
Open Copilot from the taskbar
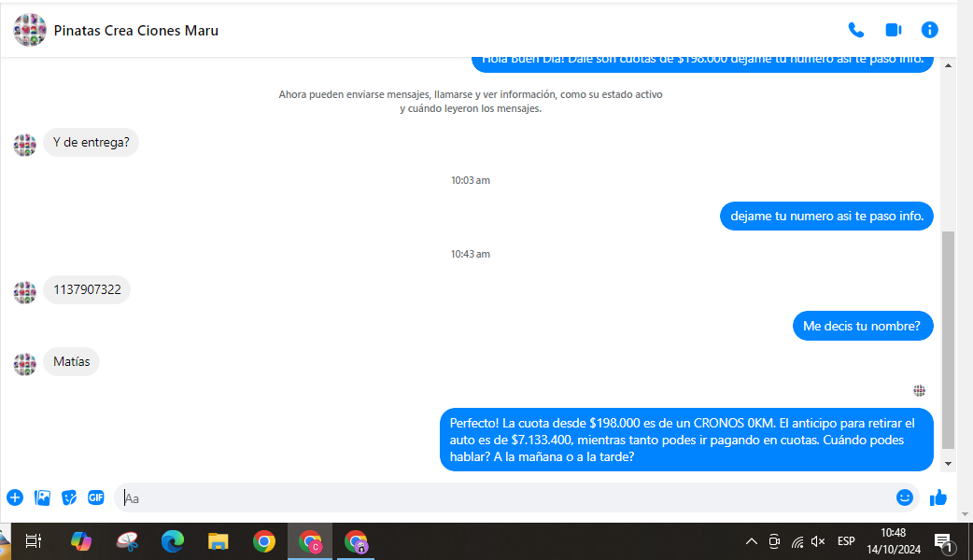click(x=81, y=541)
